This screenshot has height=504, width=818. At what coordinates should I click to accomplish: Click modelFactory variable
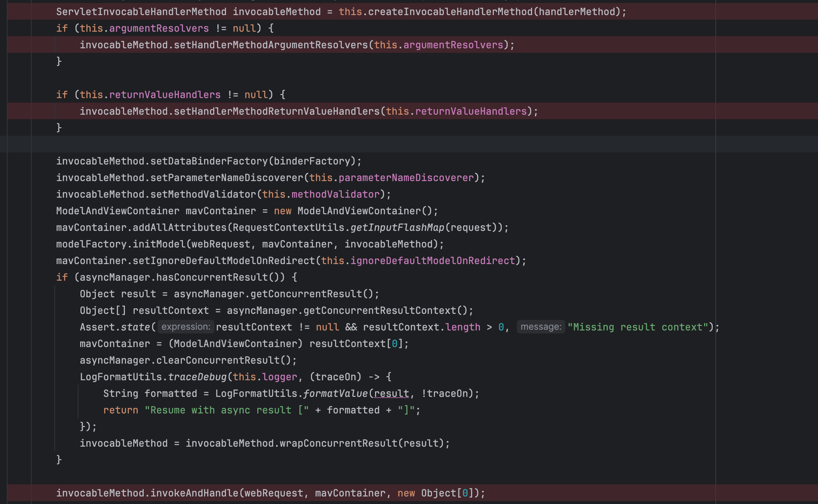[x=91, y=244]
